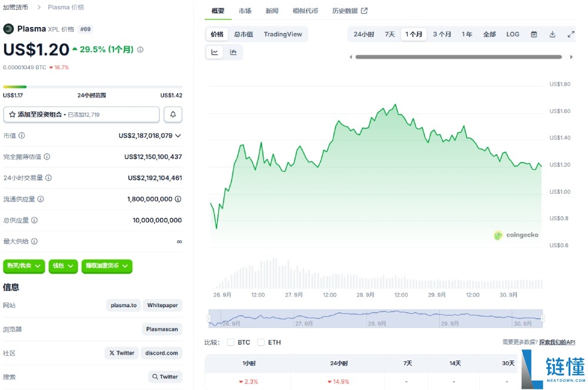Show max supply info icon
588x390 pixels.
[34, 241]
